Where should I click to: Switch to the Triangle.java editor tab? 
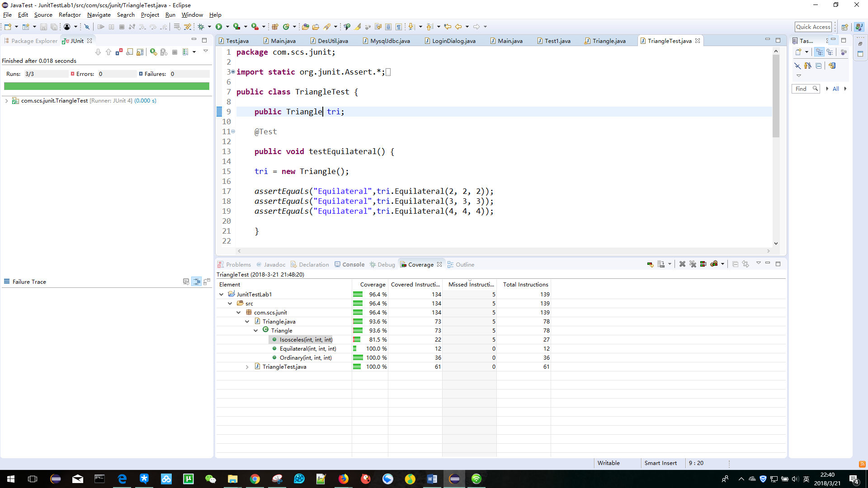(x=609, y=41)
